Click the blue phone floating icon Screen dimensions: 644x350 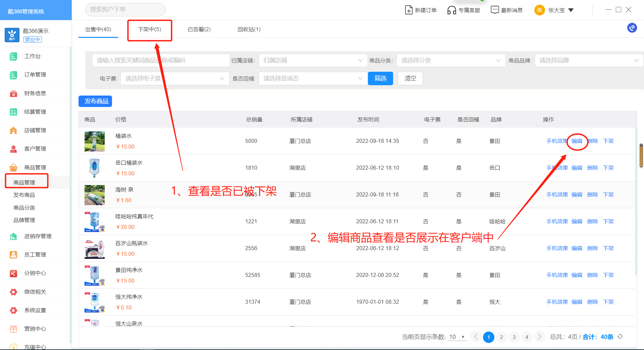632,28
